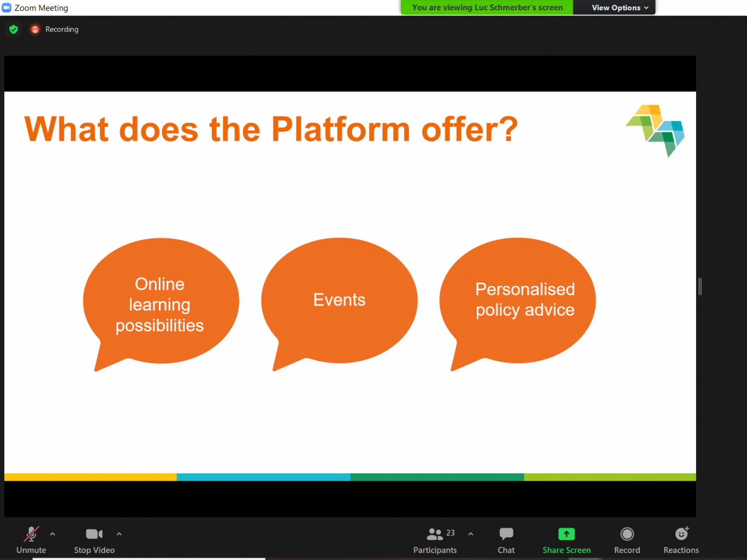The width and height of the screenshot is (747, 560).
Task: Expand audio options arrow next to Unmute
Action: point(53,534)
